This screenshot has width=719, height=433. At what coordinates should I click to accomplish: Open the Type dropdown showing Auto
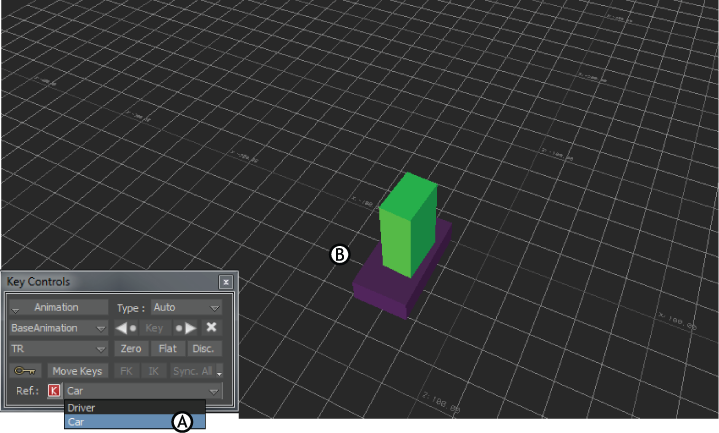point(187,307)
